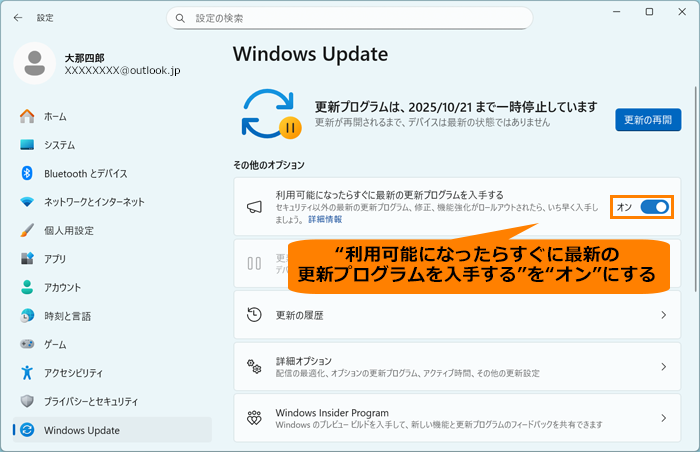Click the アカウント person icon
The width and height of the screenshot is (700, 452).
click(x=27, y=287)
